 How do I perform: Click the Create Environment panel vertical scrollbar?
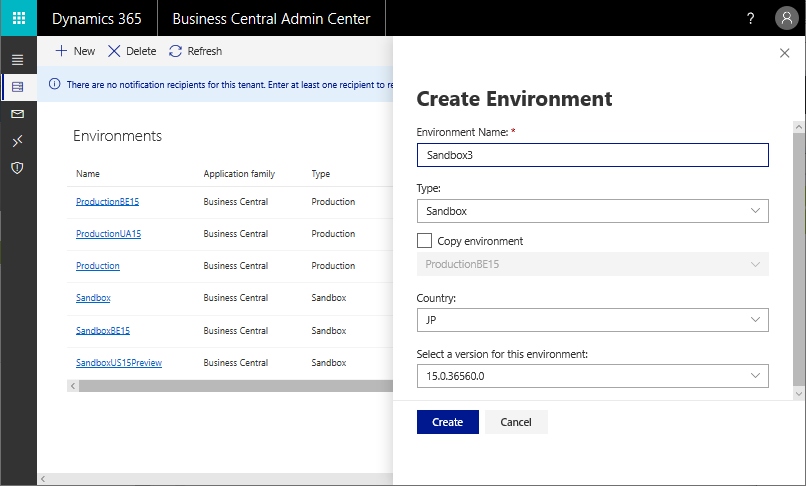click(798, 260)
